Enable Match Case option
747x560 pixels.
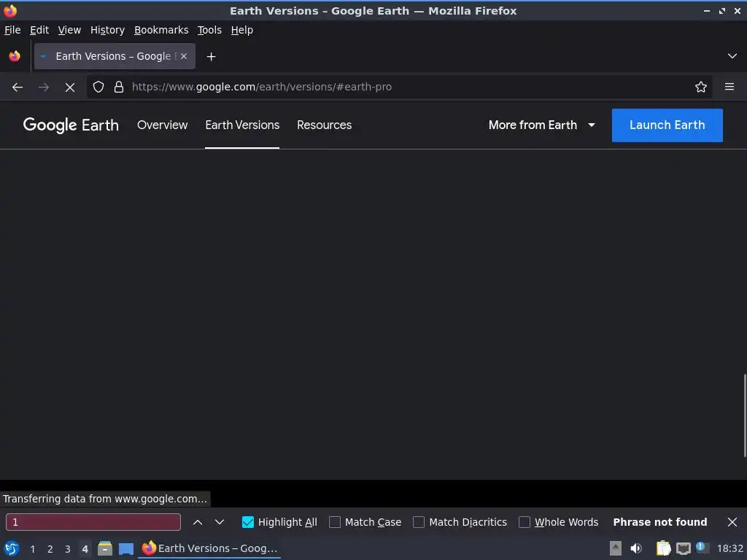click(335, 522)
